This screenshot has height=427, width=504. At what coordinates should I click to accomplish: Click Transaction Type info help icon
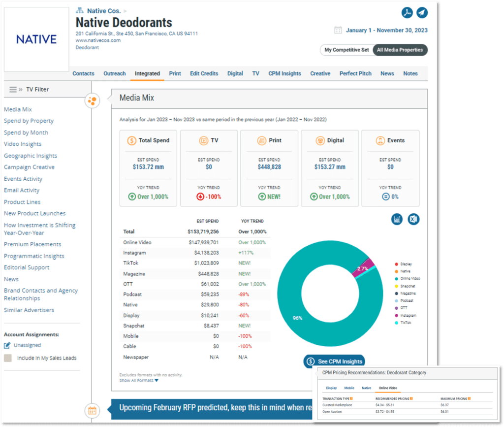point(351,399)
